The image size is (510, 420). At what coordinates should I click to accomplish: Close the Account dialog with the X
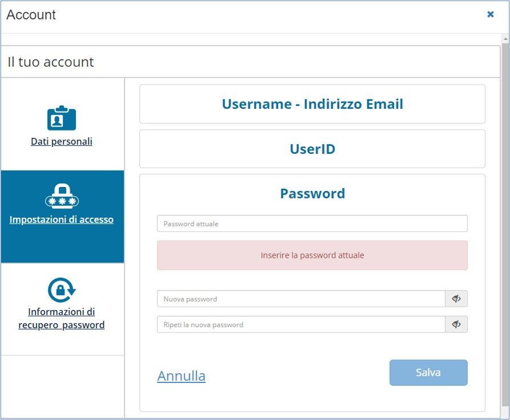(x=490, y=14)
